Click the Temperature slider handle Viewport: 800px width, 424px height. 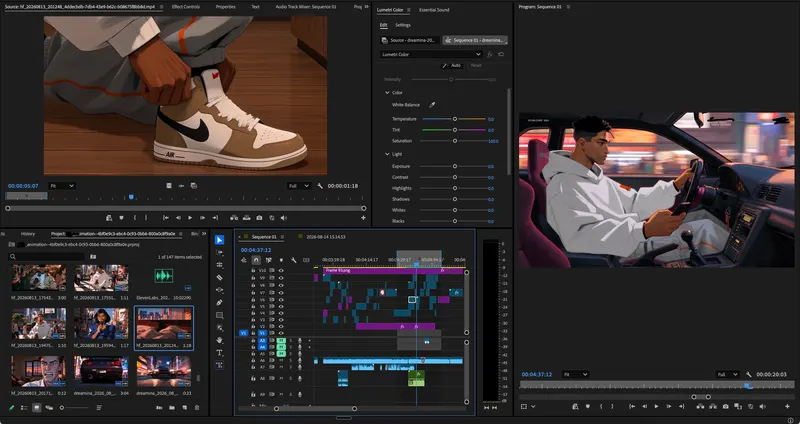click(455, 119)
